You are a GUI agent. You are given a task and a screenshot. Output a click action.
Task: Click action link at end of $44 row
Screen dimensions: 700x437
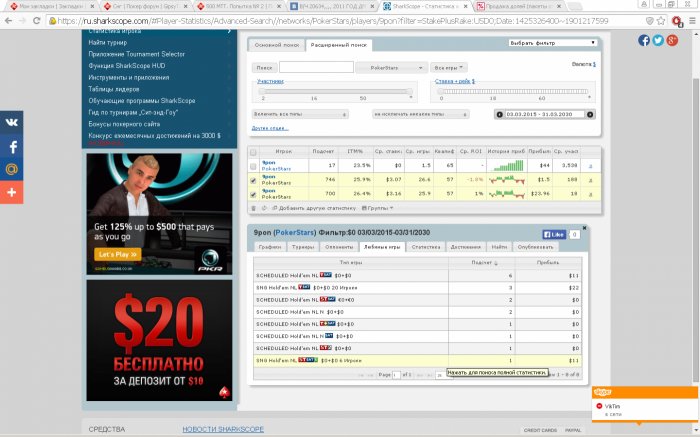click(590, 166)
